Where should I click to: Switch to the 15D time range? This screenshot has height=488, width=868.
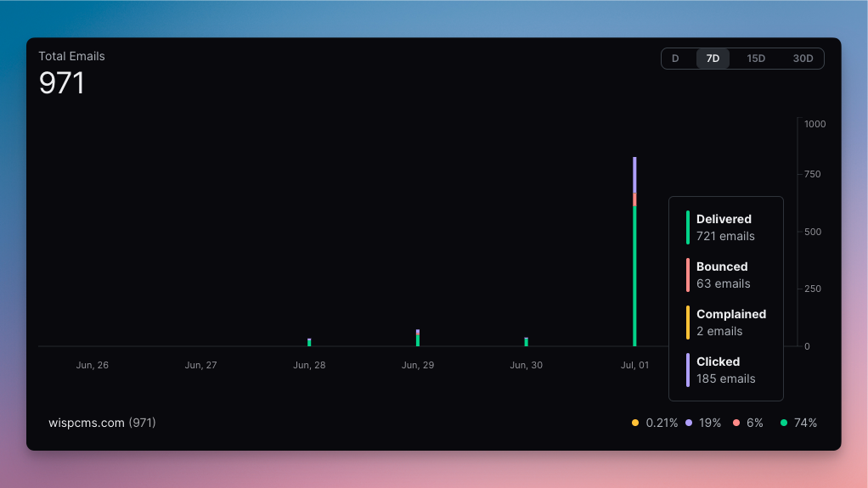click(756, 59)
